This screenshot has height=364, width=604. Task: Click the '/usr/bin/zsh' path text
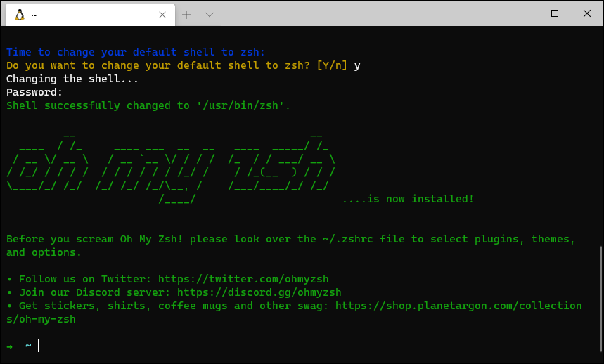coord(240,106)
